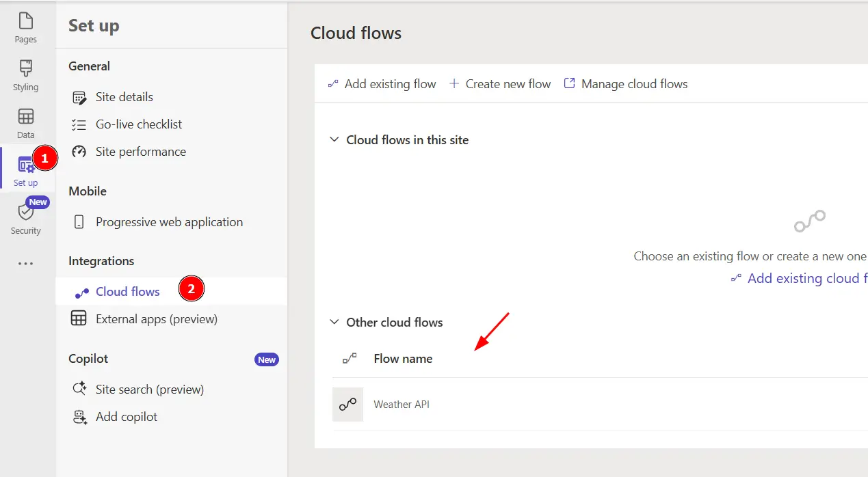The height and width of the screenshot is (477, 868).
Task: Select the Weather API flow row
Action: click(600, 405)
